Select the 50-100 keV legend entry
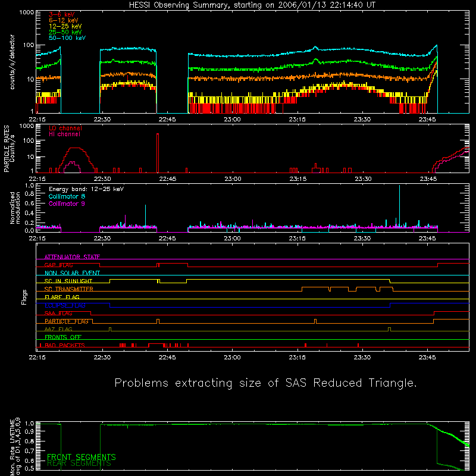The width and height of the screenshot is (476, 476). [67, 38]
